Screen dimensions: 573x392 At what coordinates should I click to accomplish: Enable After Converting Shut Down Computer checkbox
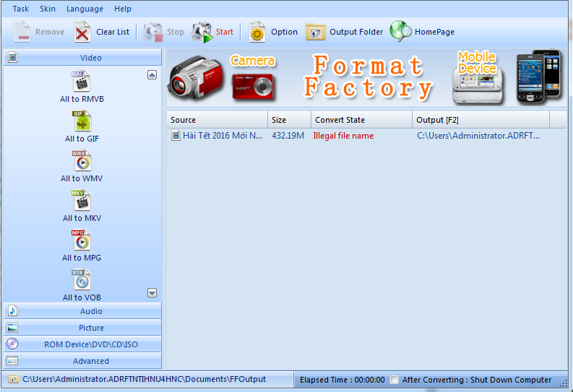(395, 380)
